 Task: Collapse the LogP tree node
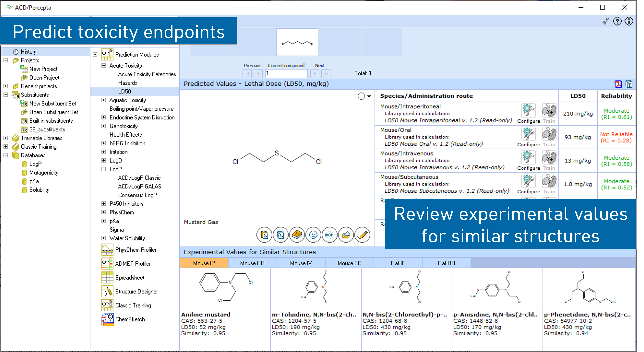(x=104, y=169)
